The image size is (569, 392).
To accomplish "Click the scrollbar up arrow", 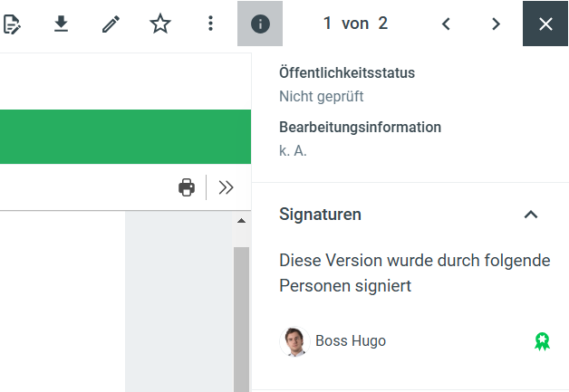I will click(241, 220).
